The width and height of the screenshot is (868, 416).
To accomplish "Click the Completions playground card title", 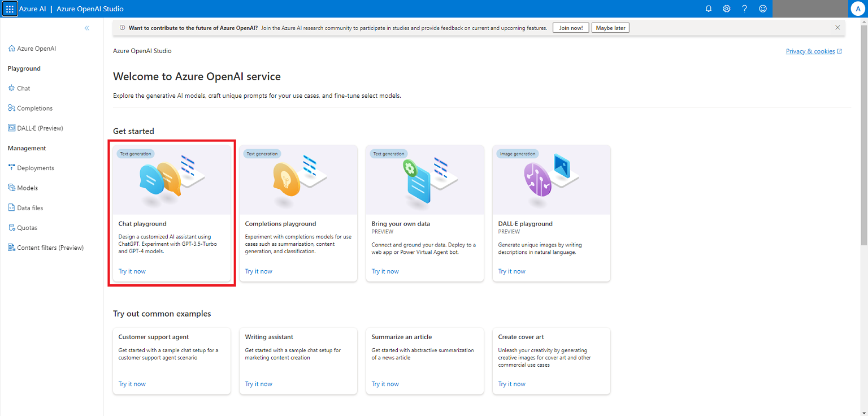I will point(281,224).
